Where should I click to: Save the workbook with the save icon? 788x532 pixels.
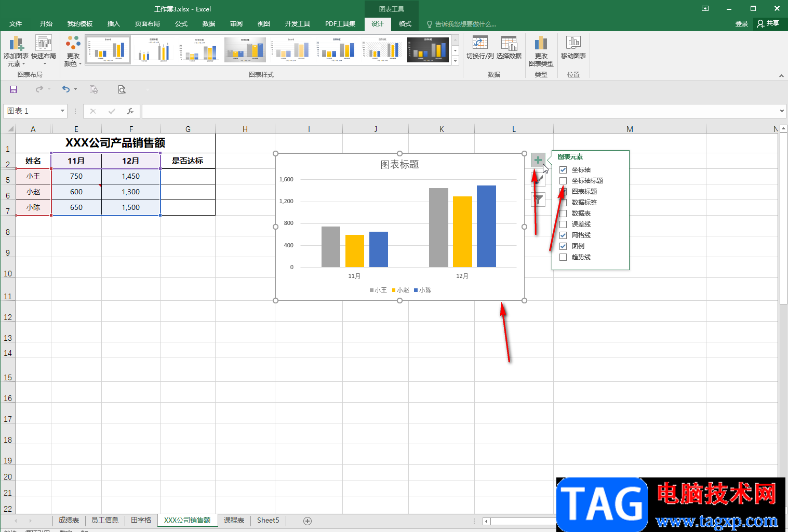[x=14, y=89]
